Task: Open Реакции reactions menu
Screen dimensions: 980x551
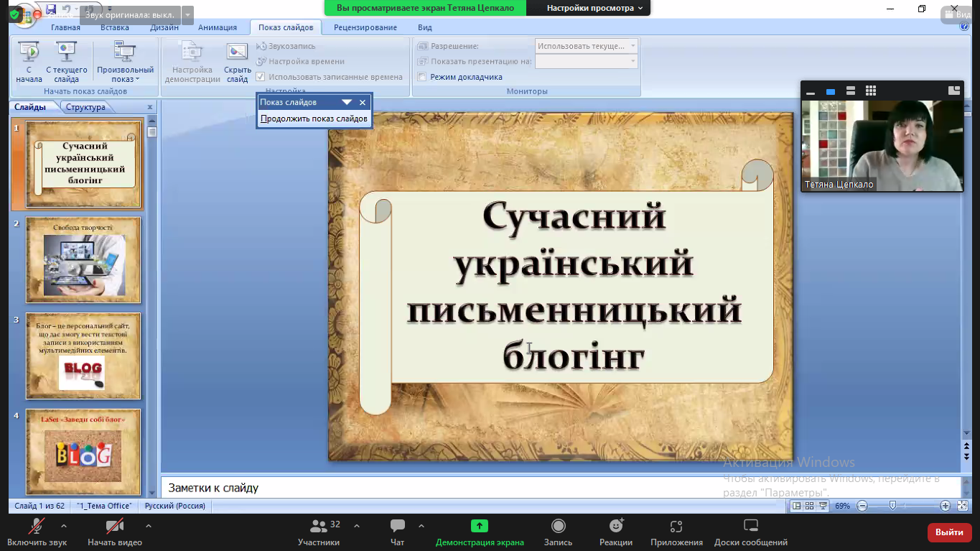Action: 616,532
